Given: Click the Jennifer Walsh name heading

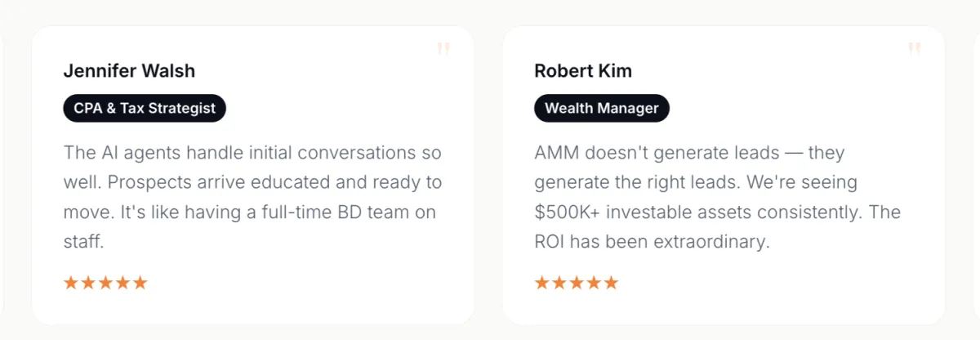Looking at the screenshot, I should (x=129, y=71).
